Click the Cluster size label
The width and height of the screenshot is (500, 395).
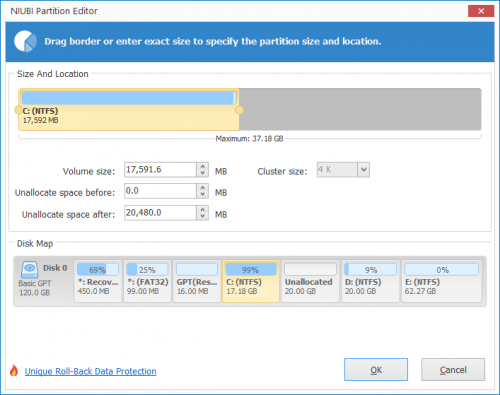282,171
